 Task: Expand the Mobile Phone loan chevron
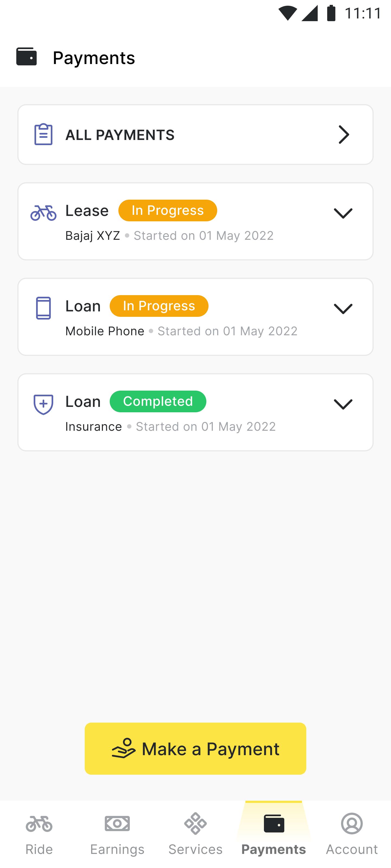pyautogui.click(x=343, y=309)
